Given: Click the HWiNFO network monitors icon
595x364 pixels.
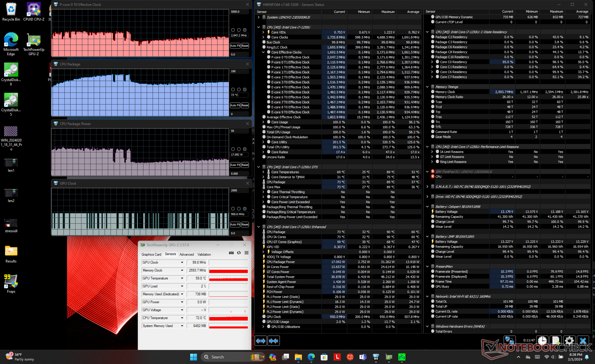Looking at the screenshot, I should point(509,340).
